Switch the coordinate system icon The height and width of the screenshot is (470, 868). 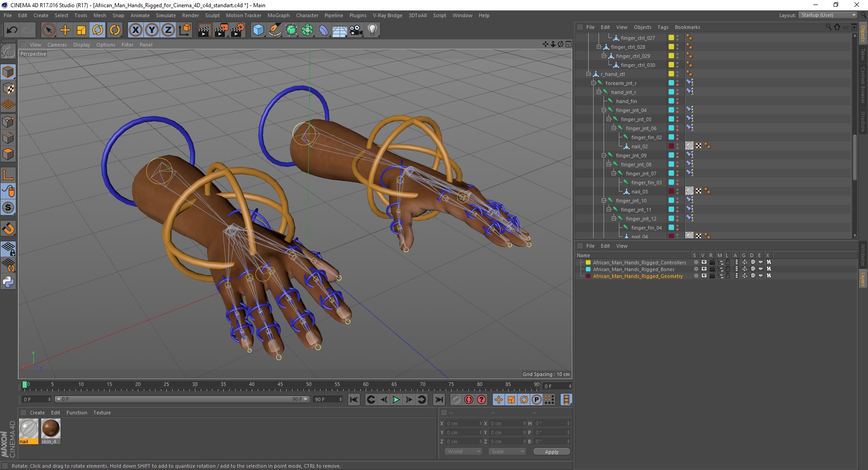(x=184, y=30)
